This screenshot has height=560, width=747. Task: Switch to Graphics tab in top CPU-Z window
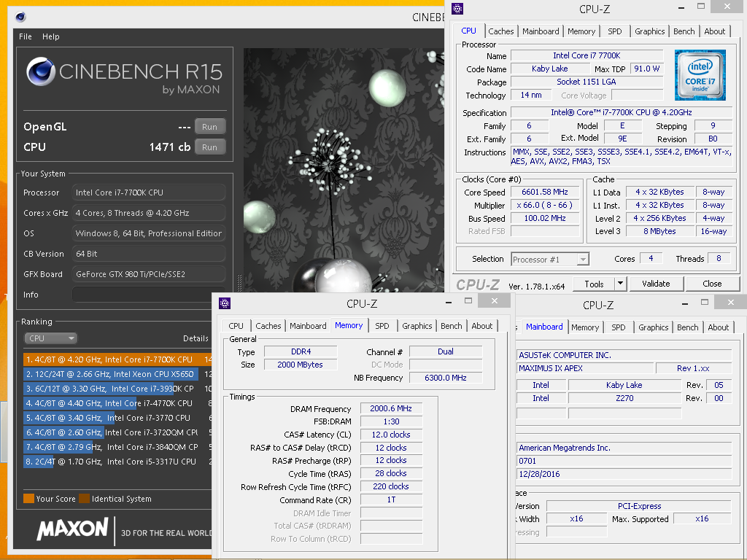click(649, 31)
